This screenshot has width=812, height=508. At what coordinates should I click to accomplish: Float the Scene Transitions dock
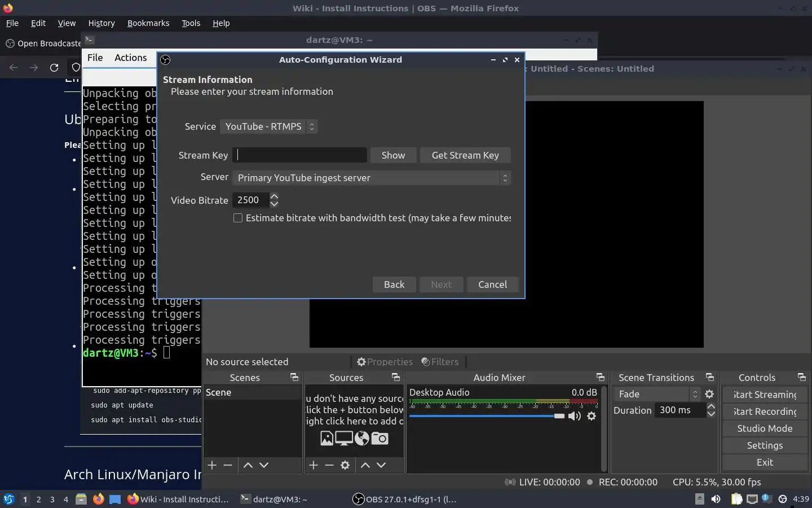(710, 377)
